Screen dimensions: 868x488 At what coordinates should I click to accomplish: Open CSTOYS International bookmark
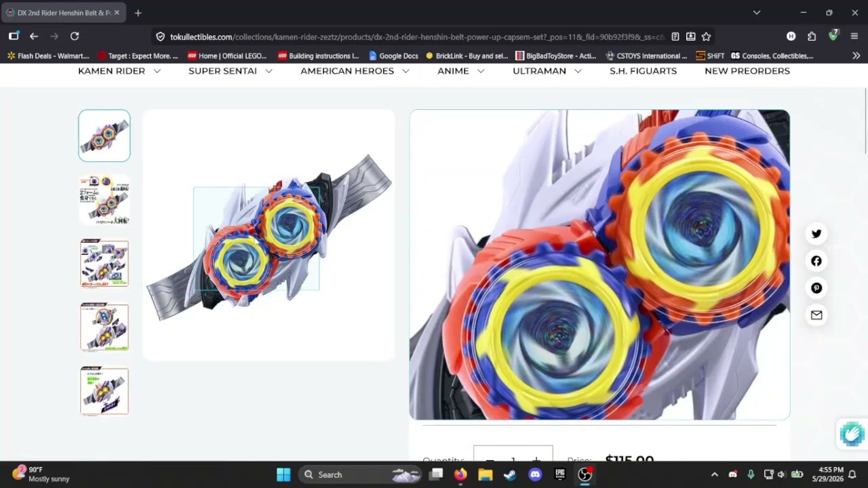coord(646,56)
